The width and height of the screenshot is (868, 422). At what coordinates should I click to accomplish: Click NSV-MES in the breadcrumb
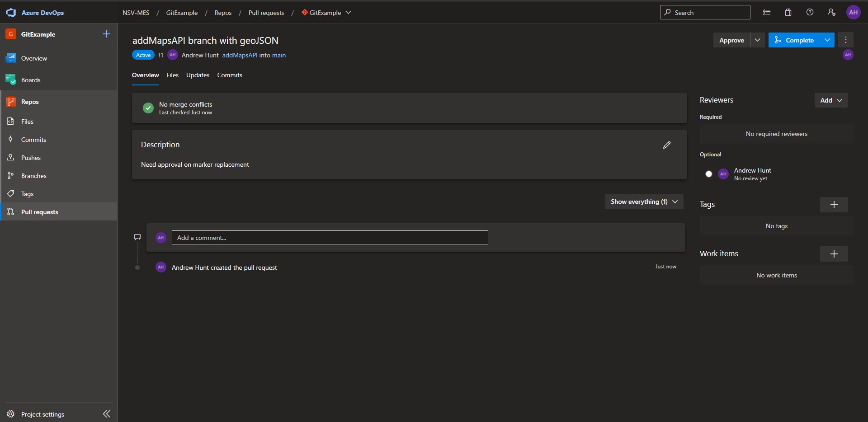[136, 13]
